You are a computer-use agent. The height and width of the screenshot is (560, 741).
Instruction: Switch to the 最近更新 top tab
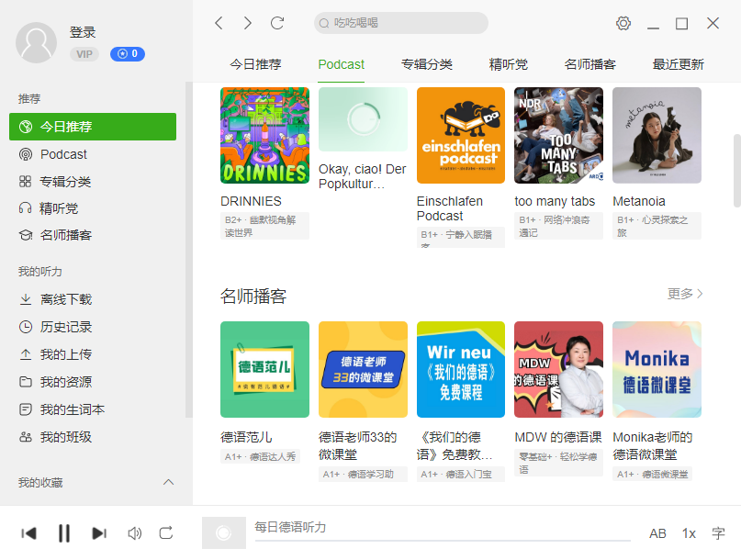(x=679, y=64)
